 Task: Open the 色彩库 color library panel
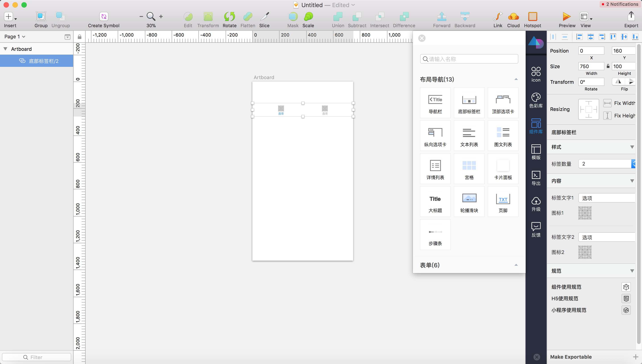(536, 100)
